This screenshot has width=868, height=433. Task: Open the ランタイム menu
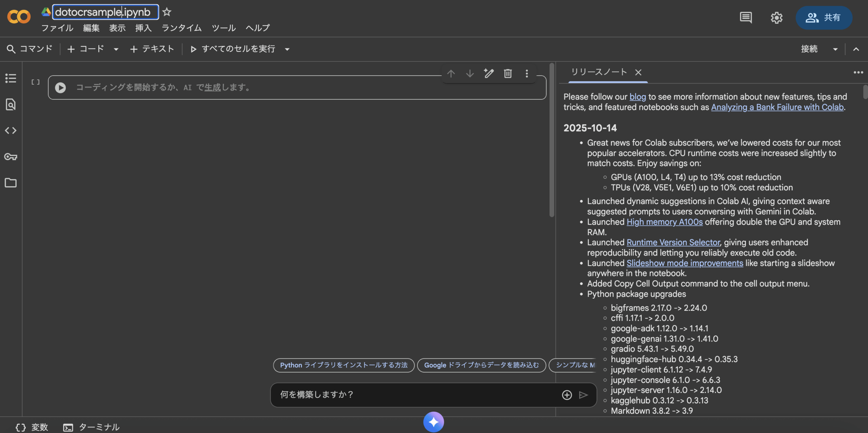point(181,28)
